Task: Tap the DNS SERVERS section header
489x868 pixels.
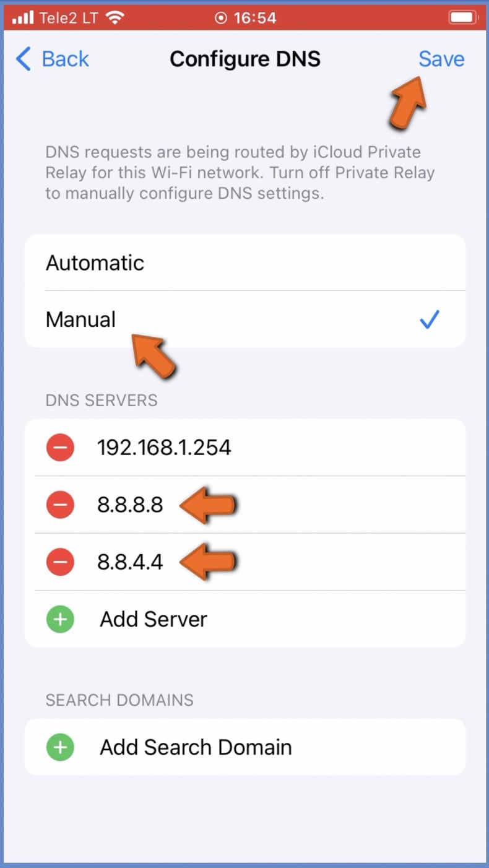Action: [101, 401]
